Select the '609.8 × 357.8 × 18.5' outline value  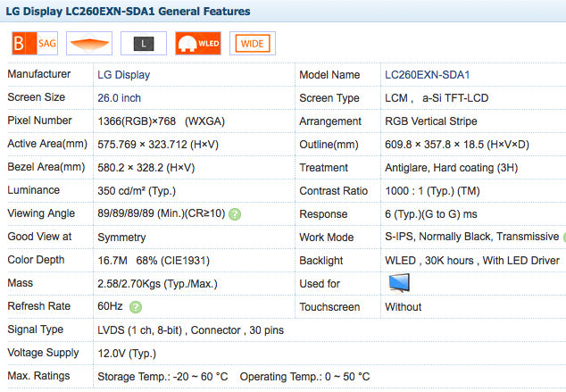[434, 145]
